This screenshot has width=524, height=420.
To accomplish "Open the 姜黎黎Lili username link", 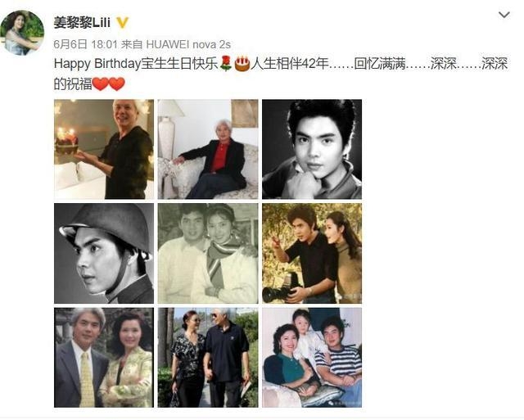I will [82, 23].
